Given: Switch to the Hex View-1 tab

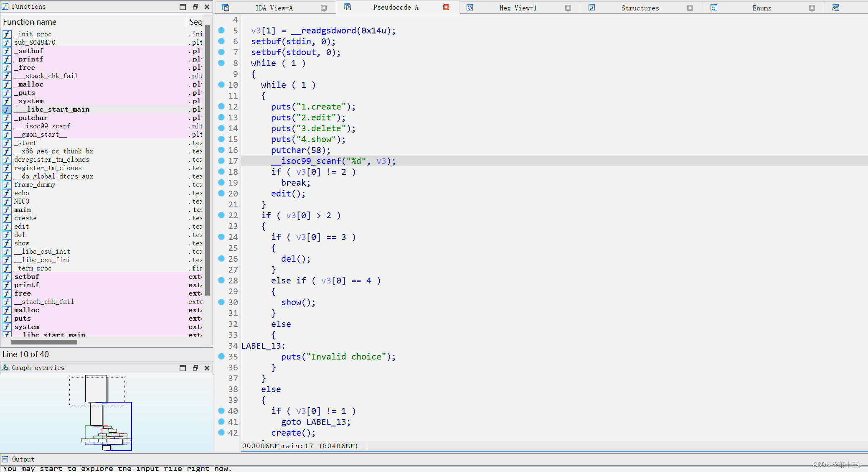Looking at the screenshot, I should [518, 8].
